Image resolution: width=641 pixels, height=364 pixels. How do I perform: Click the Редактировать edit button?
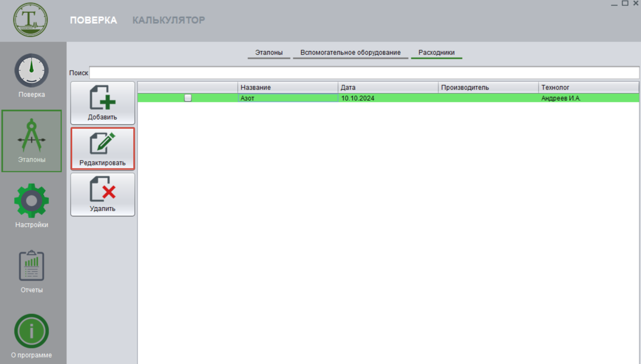coord(102,149)
